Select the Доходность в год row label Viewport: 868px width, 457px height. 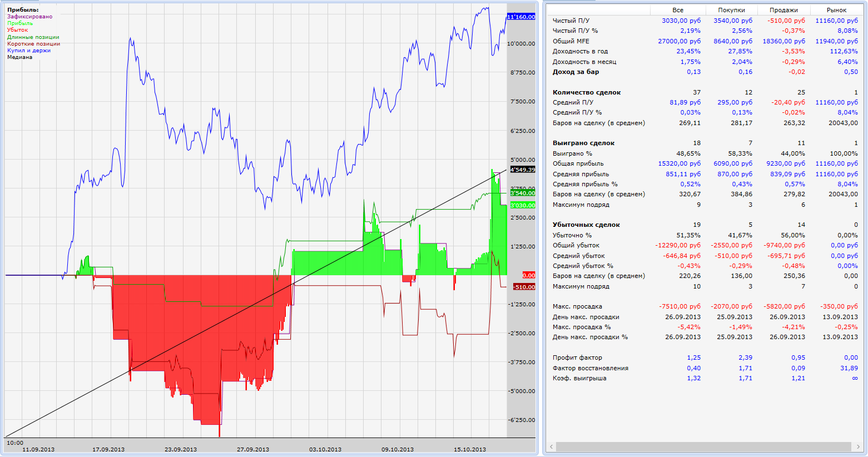click(x=580, y=51)
